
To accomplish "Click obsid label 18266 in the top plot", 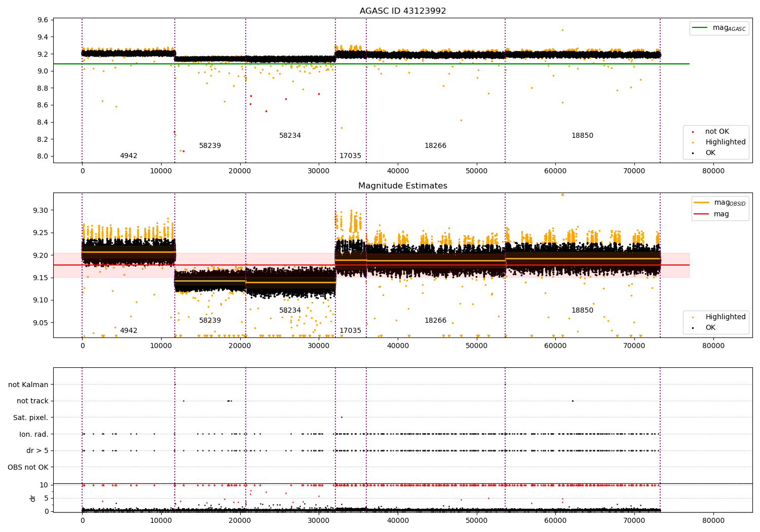I will point(435,146).
